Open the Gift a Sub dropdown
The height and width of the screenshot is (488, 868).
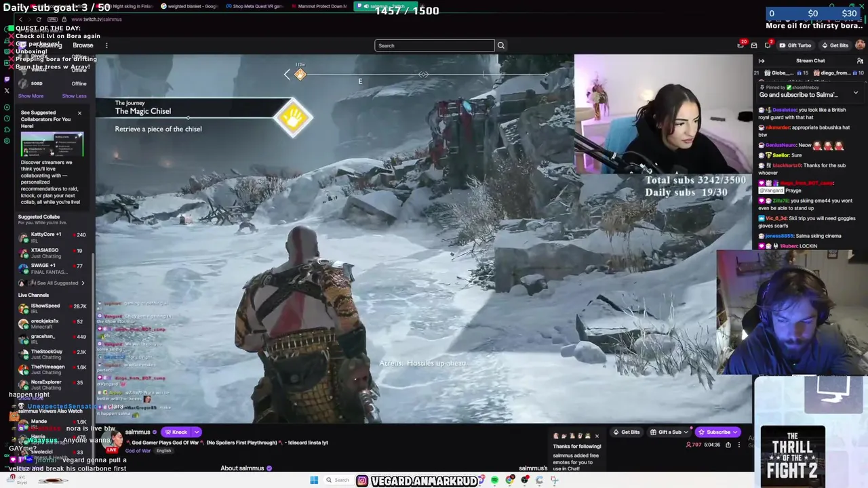coord(669,432)
